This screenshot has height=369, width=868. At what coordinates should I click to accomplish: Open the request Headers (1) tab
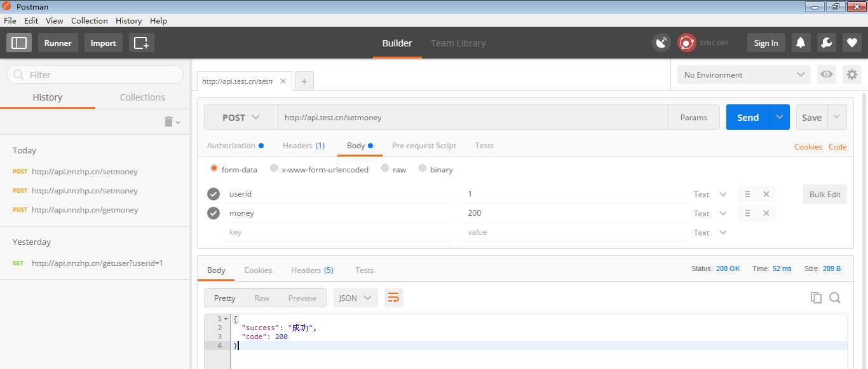[x=304, y=146]
